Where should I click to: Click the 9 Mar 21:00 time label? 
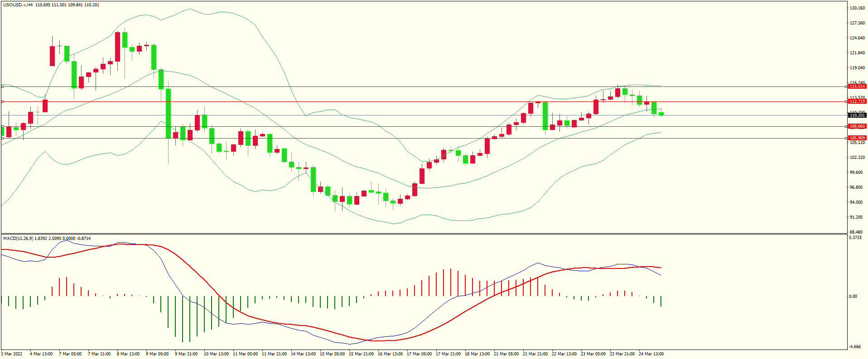point(186,354)
